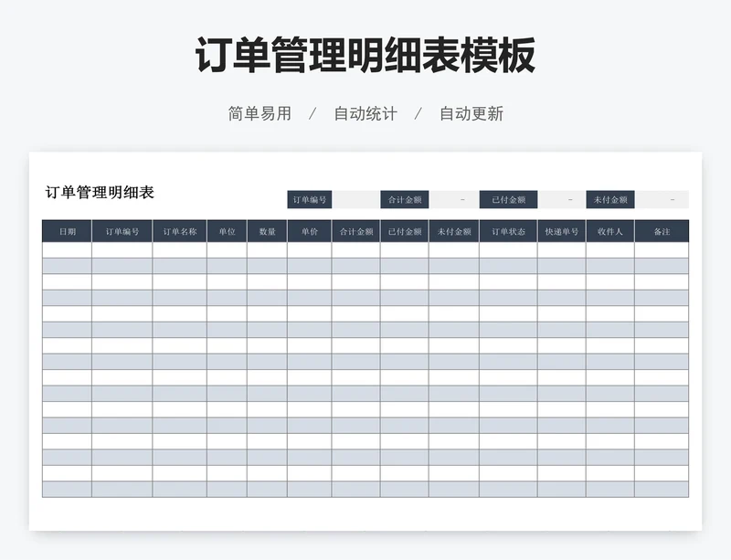731x560 pixels.
Task: Click first empty cell under 数量 header
Action: pyautogui.click(x=267, y=250)
